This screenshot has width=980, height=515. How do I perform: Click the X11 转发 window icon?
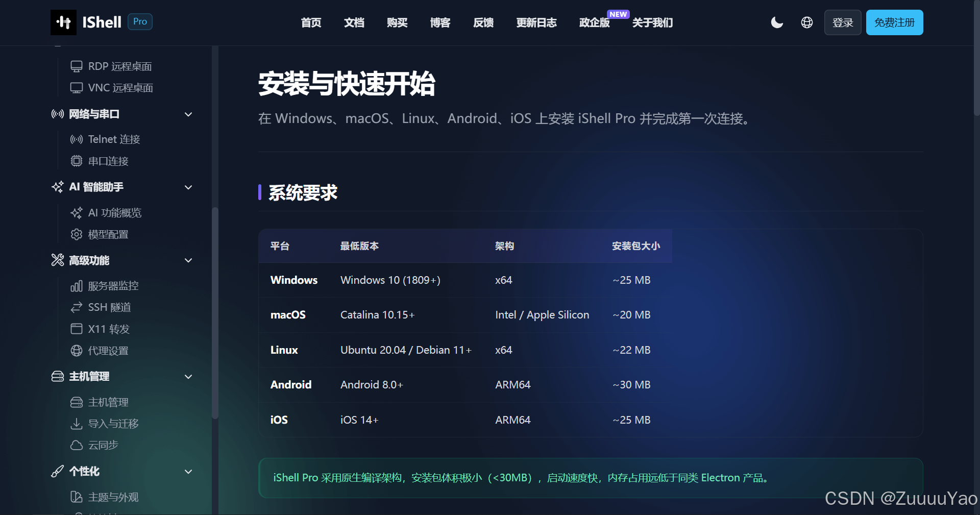(x=77, y=329)
